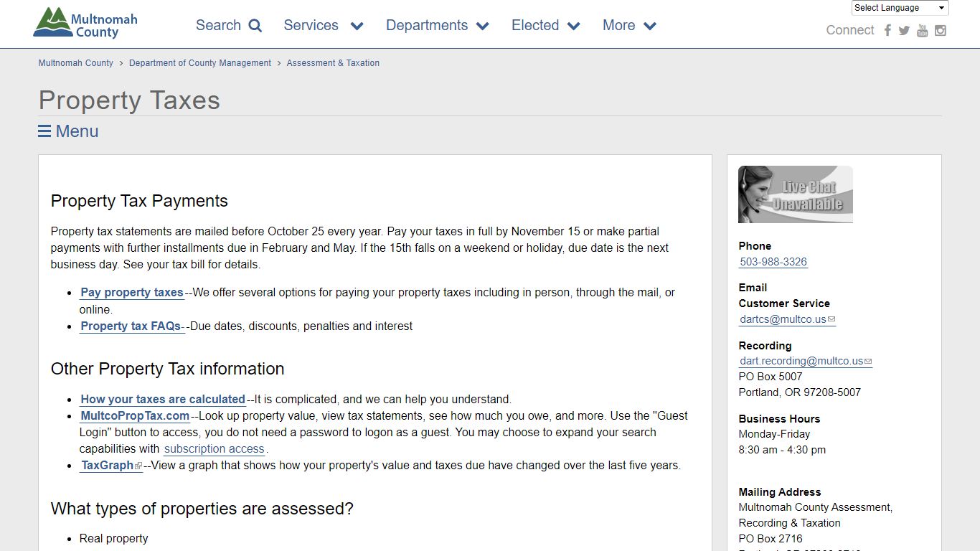Click the PO Box 5007 text

pyautogui.click(x=771, y=377)
